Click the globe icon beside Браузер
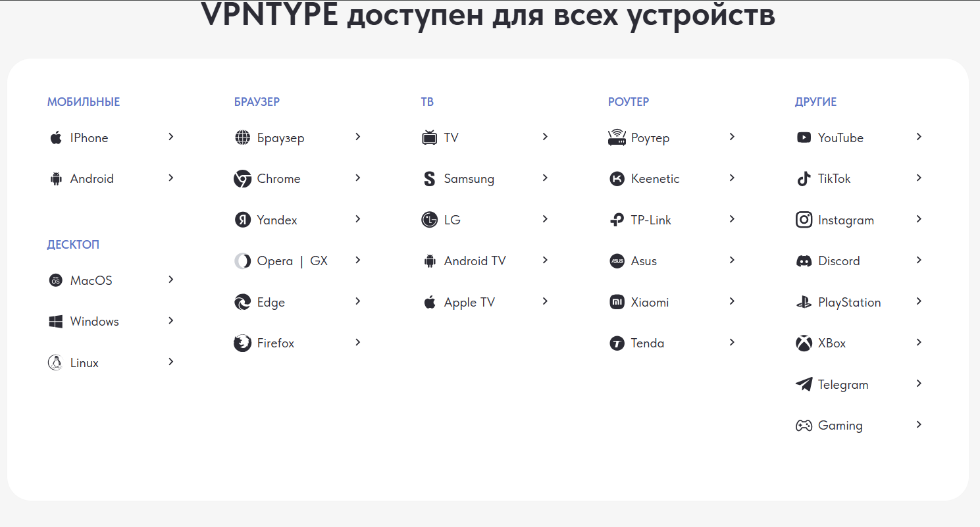This screenshot has height=527, width=980. (x=243, y=138)
